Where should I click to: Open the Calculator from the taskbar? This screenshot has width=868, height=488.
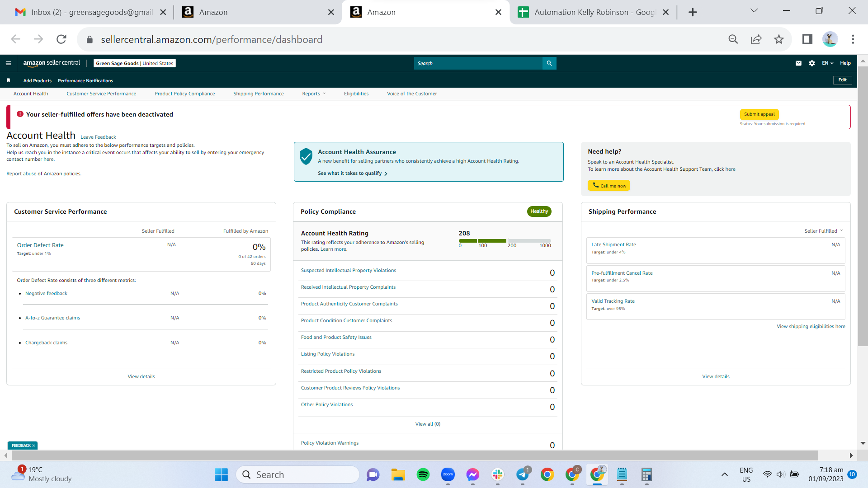coord(646,474)
